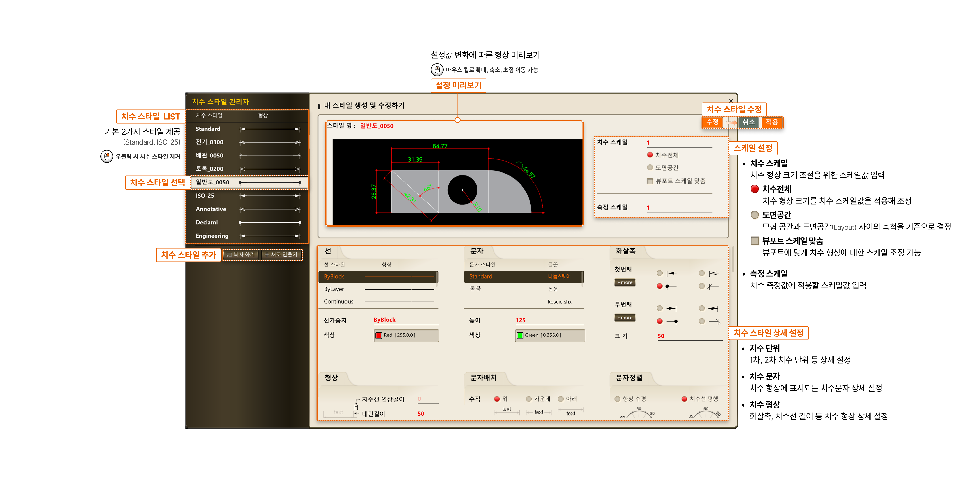
Task: Click the mouse icon left of style list
Action: 107,156
